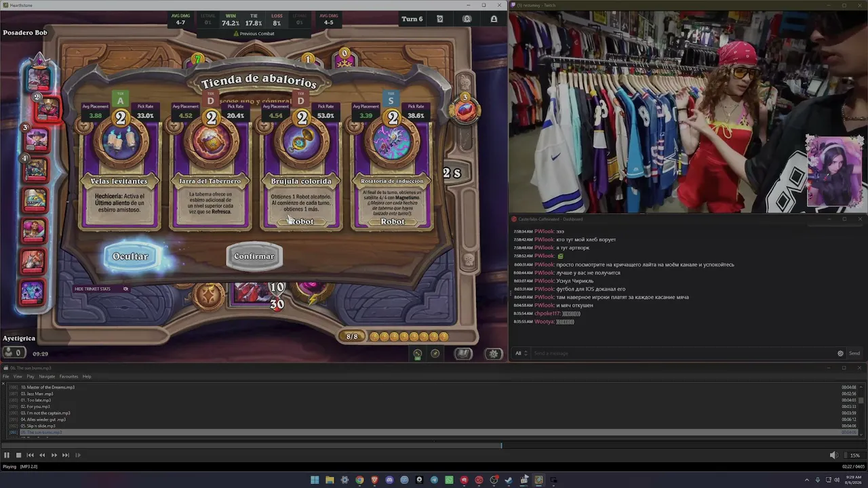Skip to the previous track
This screenshot has height=488, width=868.
tap(30, 455)
